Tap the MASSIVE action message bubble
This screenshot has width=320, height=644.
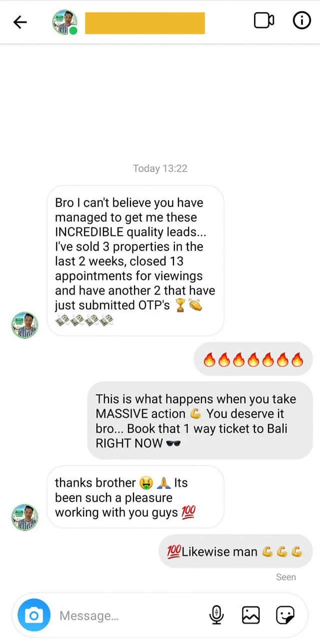pyautogui.click(x=200, y=421)
